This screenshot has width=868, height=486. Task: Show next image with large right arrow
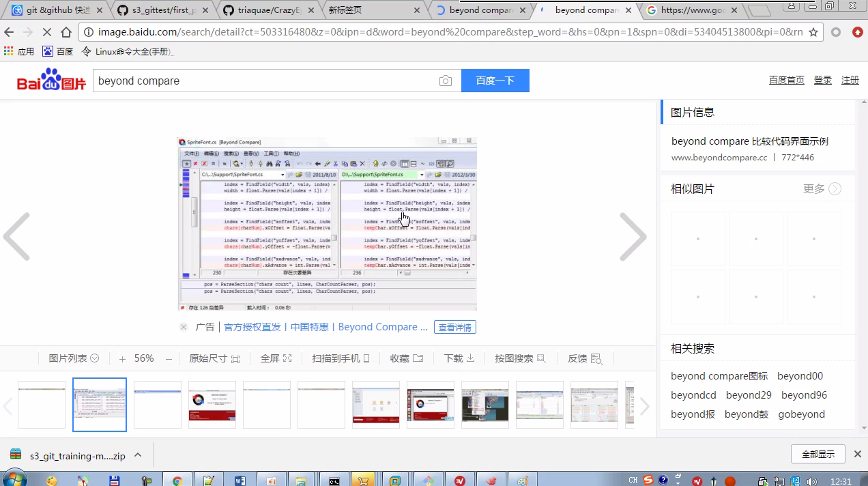tap(633, 236)
